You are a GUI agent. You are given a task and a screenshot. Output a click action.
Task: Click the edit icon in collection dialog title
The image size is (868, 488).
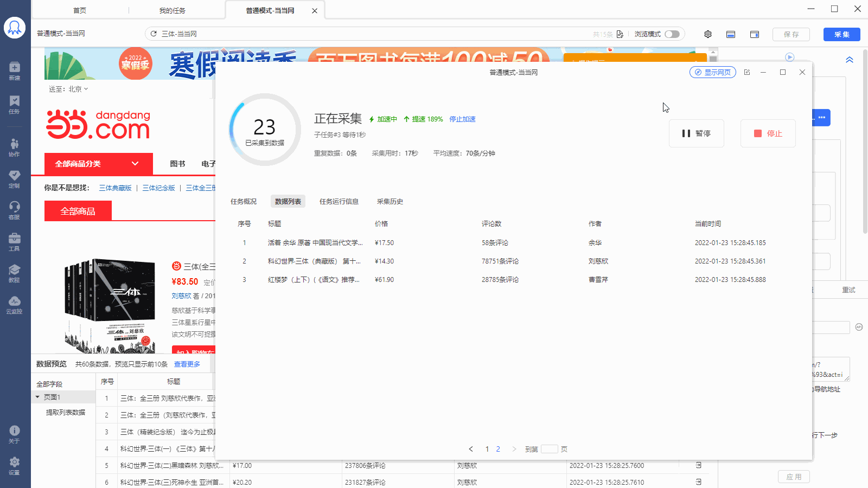click(747, 72)
